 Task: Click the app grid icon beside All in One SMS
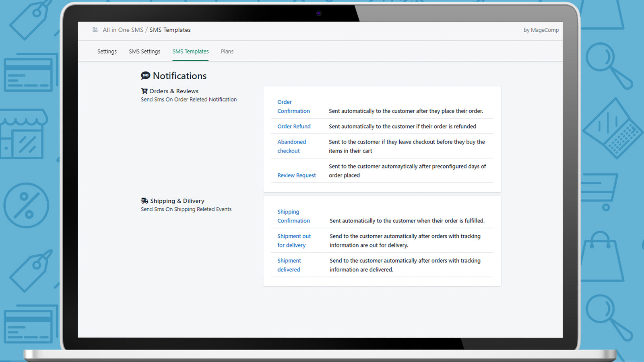95,30
